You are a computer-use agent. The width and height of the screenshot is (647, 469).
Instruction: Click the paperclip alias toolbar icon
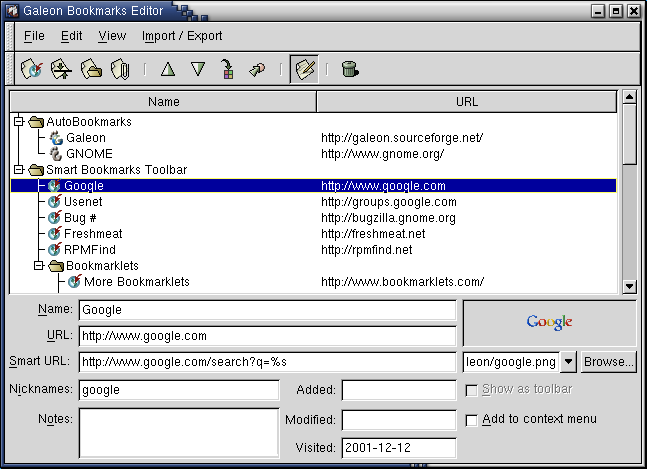click(120, 69)
